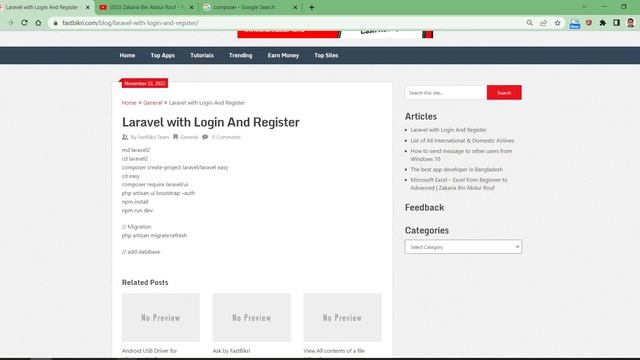
Task: Open the Android USB Driver for post title
Action: pos(149,351)
